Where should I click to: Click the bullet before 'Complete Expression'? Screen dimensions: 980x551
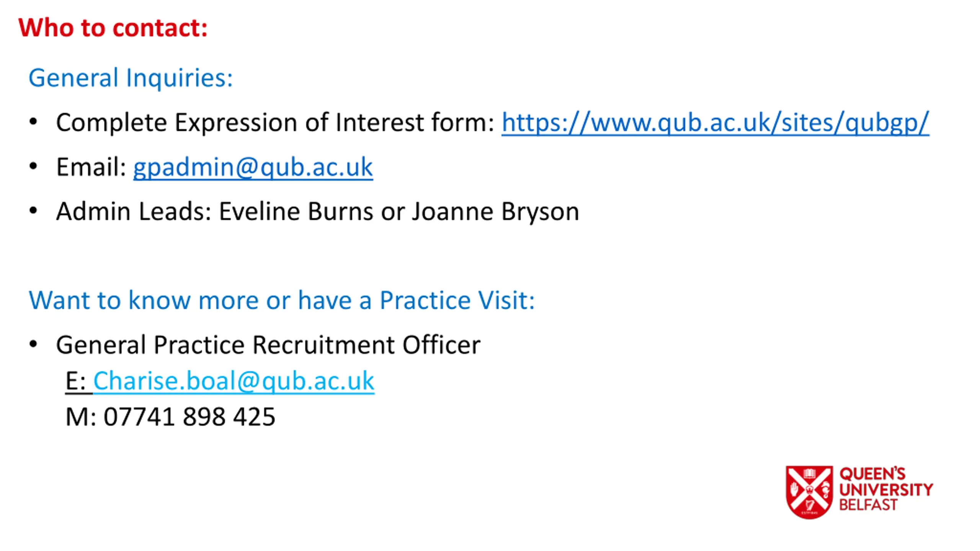tap(33, 122)
